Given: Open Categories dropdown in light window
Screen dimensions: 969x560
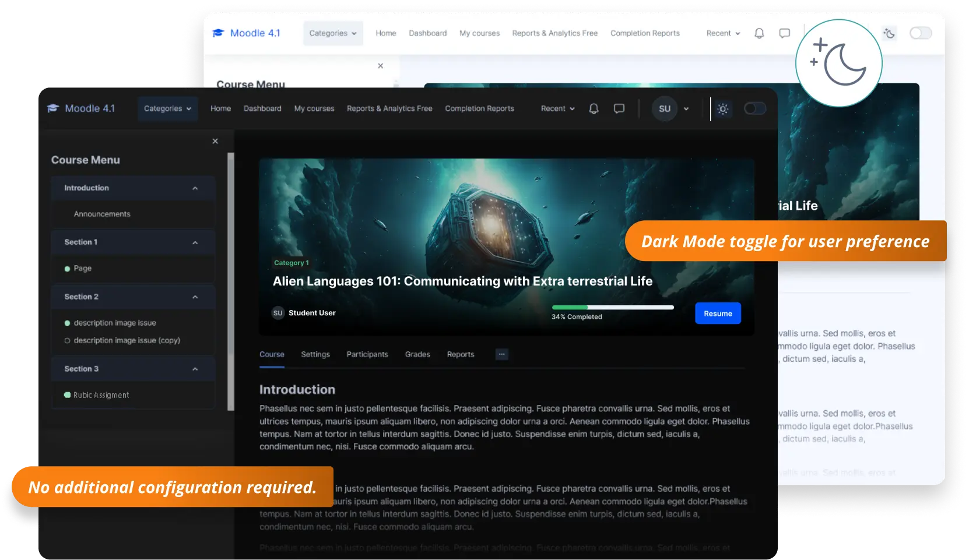Looking at the screenshot, I should click(x=333, y=33).
